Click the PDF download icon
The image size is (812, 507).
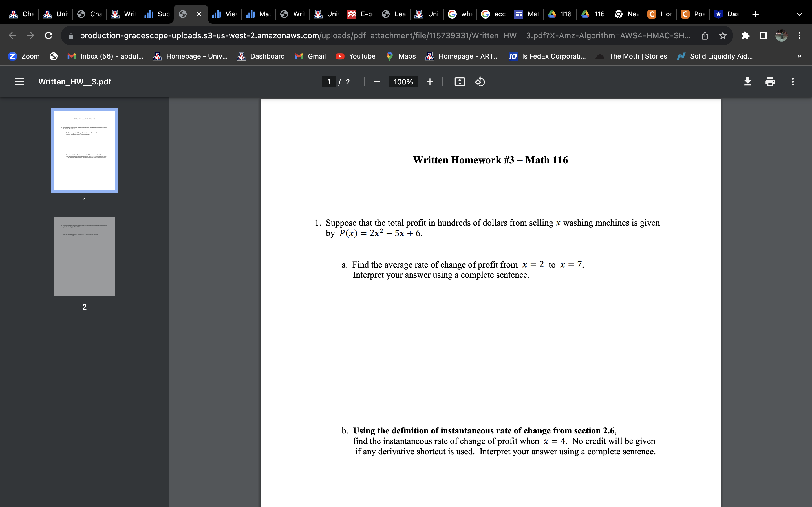point(748,82)
